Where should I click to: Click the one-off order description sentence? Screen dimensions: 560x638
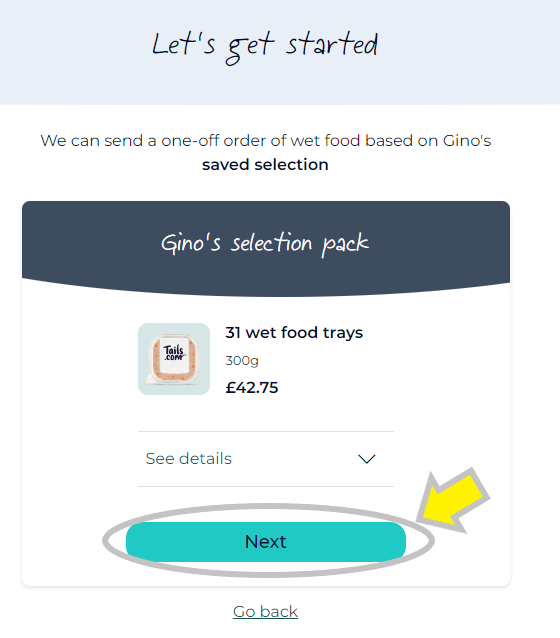[265, 152]
